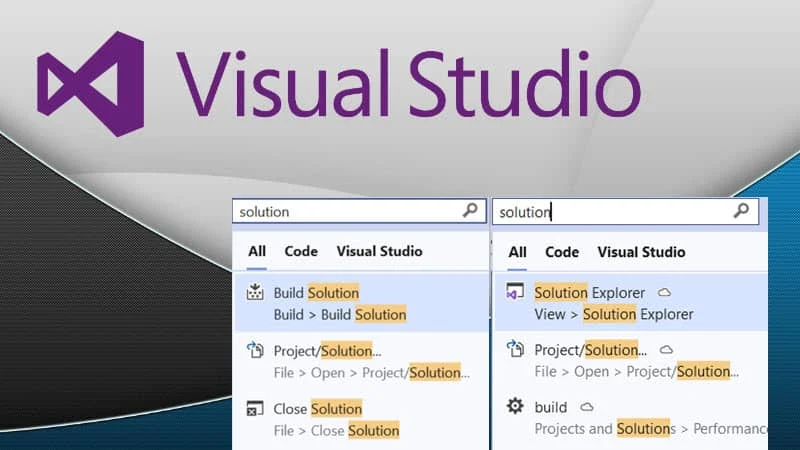Click the purple Visual Studio logo icon
The image size is (800, 450).
91,84
